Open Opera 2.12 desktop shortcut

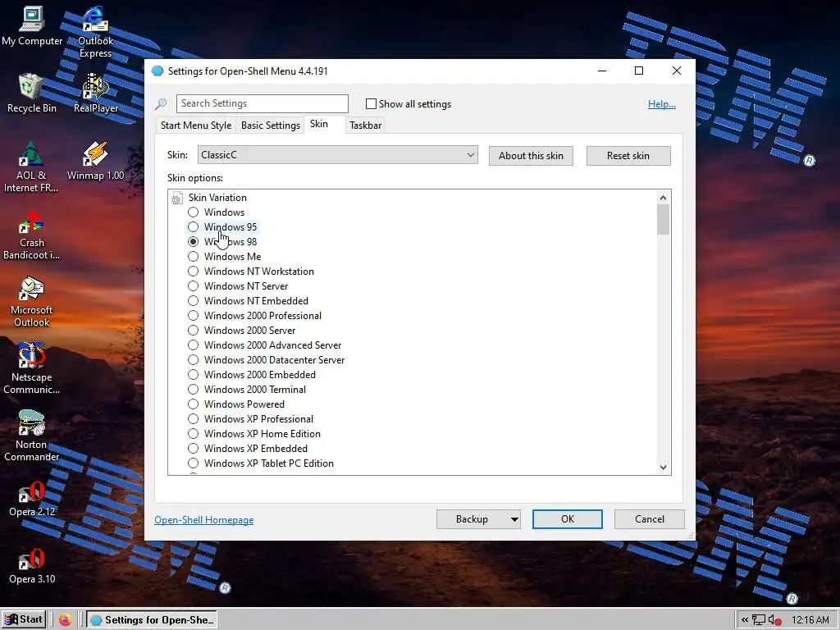pyautogui.click(x=32, y=499)
